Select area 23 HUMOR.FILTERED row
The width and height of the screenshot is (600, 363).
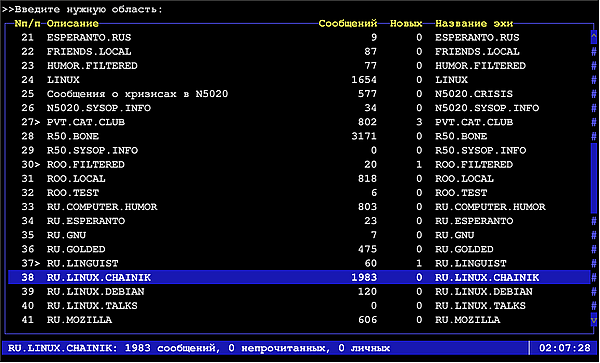pyautogui.click(x=299, y=66)
